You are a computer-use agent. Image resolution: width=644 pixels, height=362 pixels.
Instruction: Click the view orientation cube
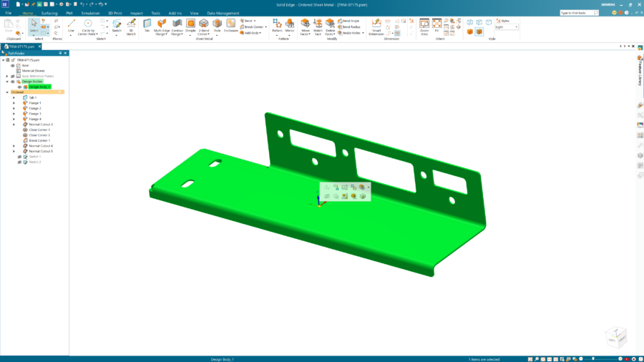point(616,336)
